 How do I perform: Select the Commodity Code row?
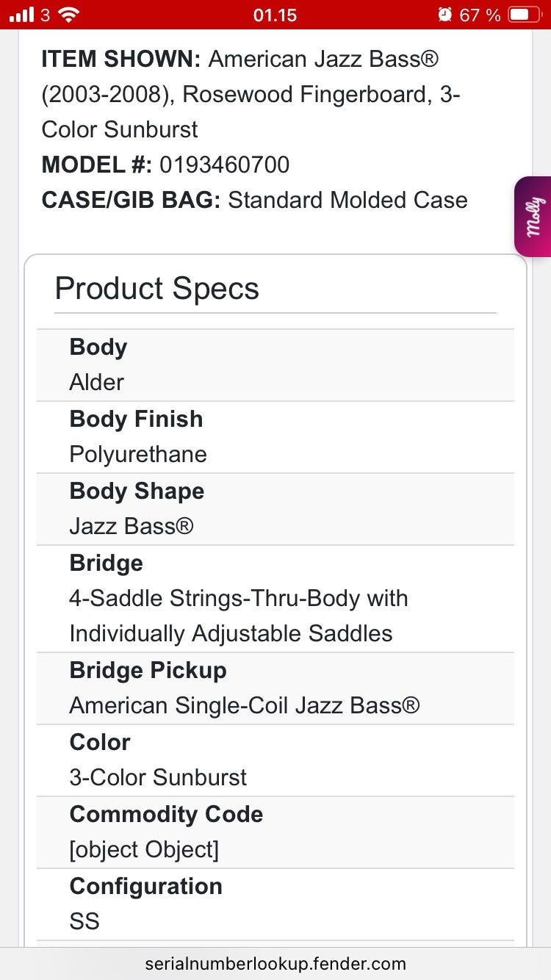[275, 832]
